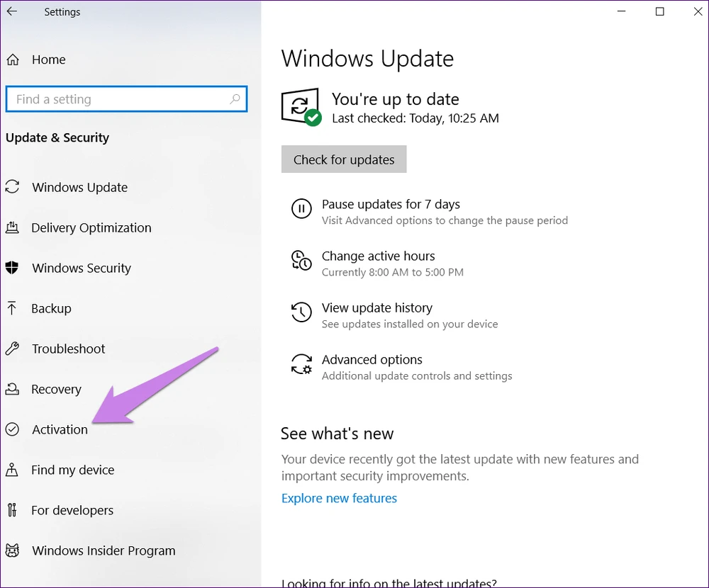The width and height of the screenshot is (709, 588).
Task: Open the Activation checkmark icon
Action: pos(12,429)
